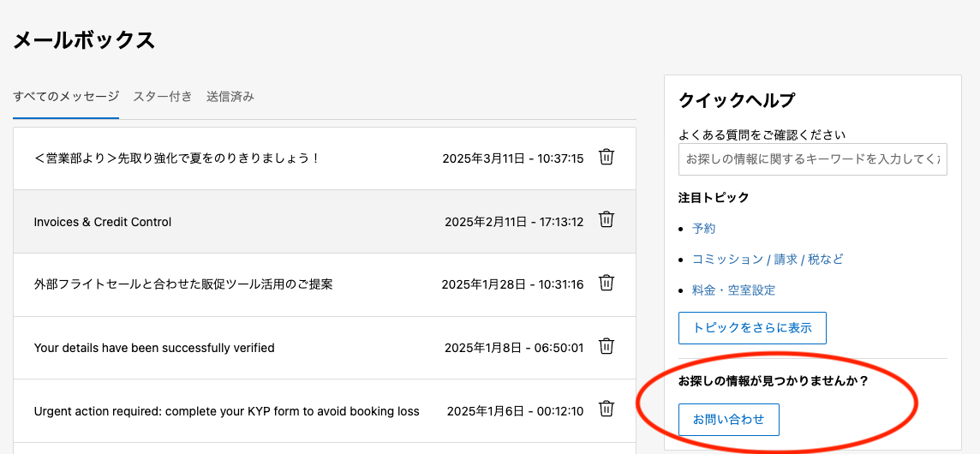The width and height of the screenshot is (980, 454).
Task: Open Your details have been successfully verified
Action: pyautogui.click(x=154, y=348)
